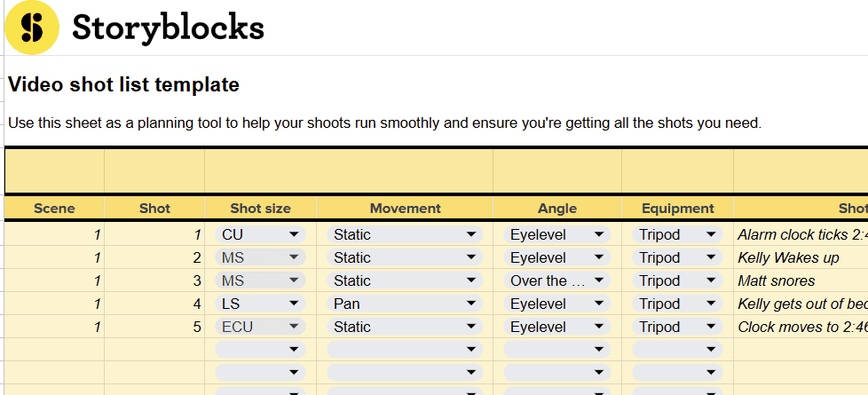Open the Pan movement dropdown
The image size is (868, 395).
pyautogui.click(x=405, y=304)
